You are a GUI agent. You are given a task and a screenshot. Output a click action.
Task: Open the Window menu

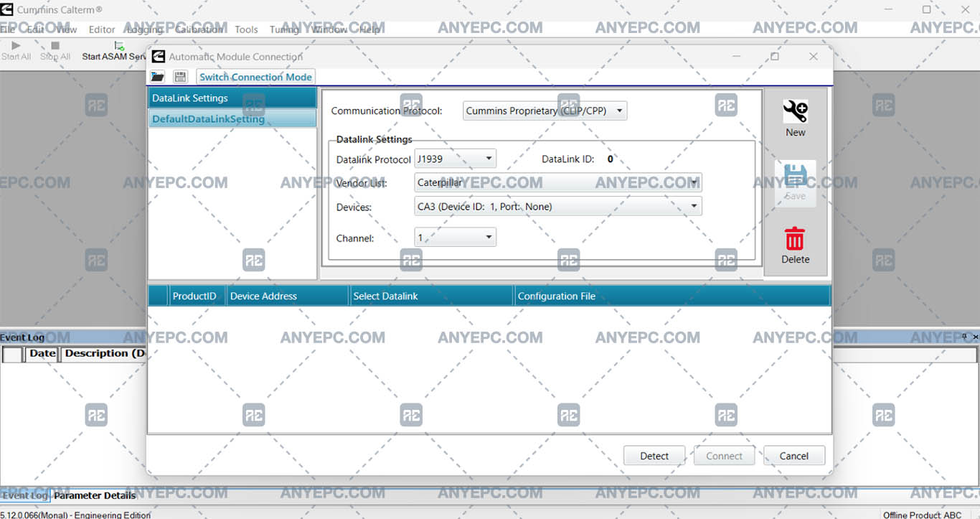[329, 29]
